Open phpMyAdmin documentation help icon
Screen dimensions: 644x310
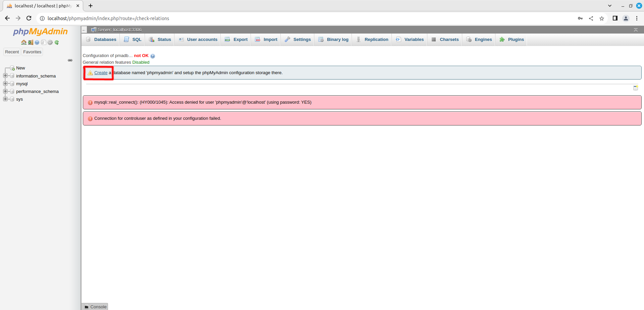[x=37, y=42]
